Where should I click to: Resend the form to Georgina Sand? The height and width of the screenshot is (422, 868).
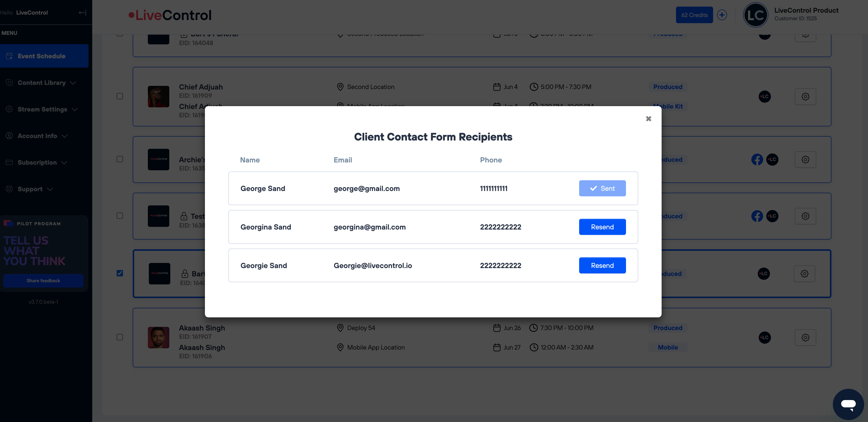(602, 227)
